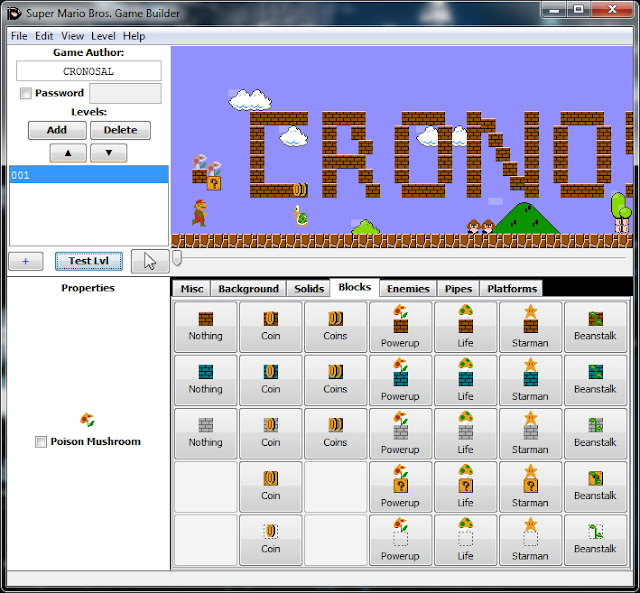Select the teal brick Coin block
This screenshot has width=640, height=593.
(271, 380)
